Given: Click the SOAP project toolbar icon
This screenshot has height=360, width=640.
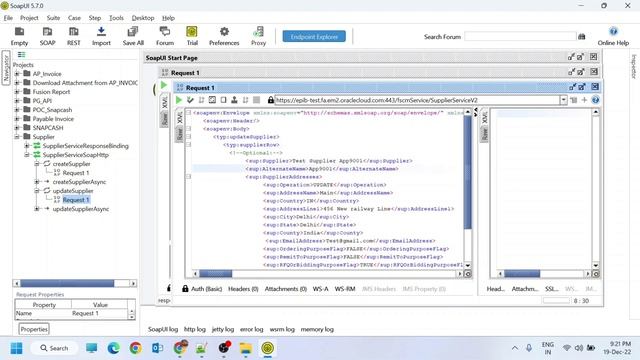Looking at the screenshot, I should click(x=47, y=36).
